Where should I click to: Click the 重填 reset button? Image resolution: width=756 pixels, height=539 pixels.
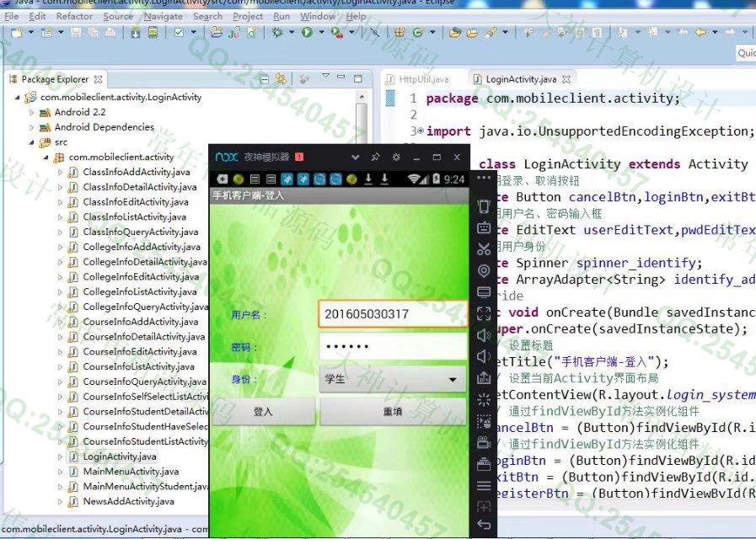[393, 412]
